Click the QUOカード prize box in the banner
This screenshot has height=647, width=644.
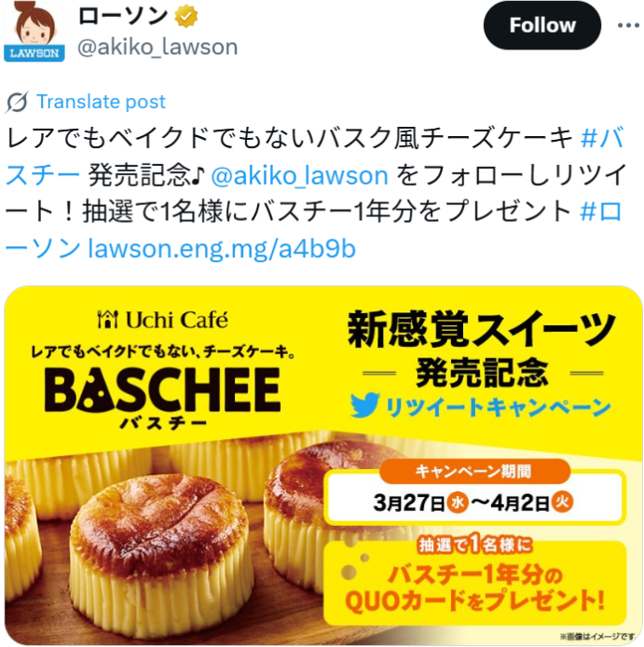coord(475,581)
